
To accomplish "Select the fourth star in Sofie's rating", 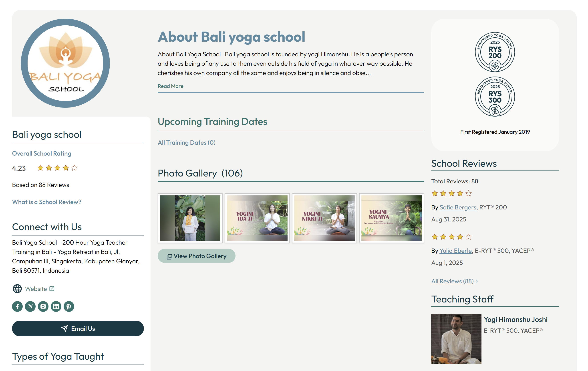I will tap(460, 193).
